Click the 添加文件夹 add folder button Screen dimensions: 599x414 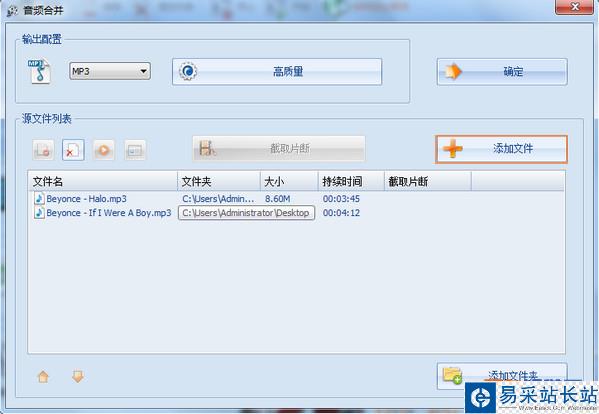(x=502, y=376)
